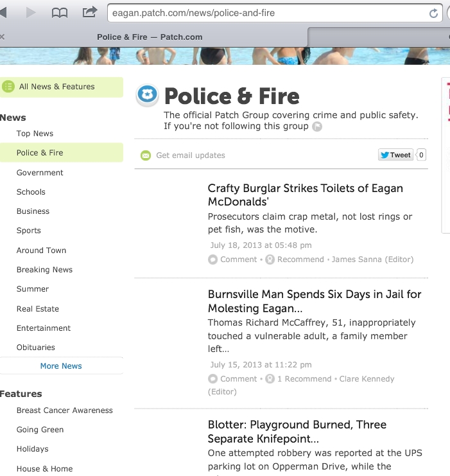Open the bookmarks book icon
This screenshot has height=476, width=450.
coord(60,13)
